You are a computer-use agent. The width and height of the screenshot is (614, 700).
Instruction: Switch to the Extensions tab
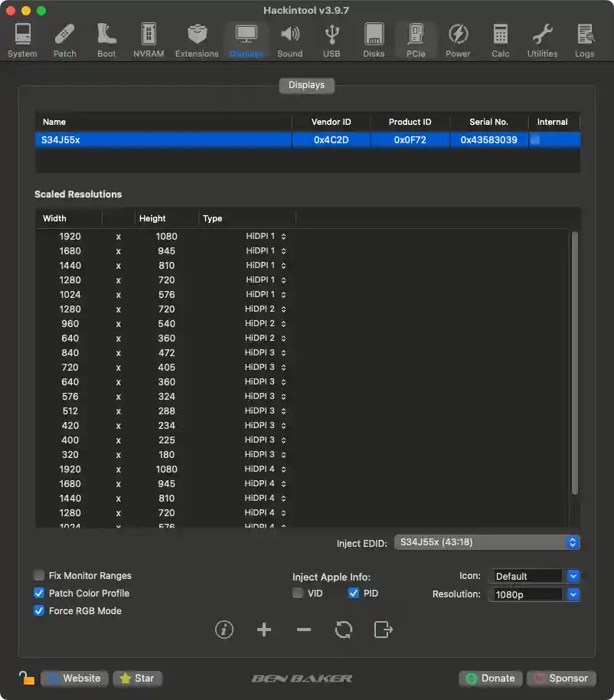point(196,39)
